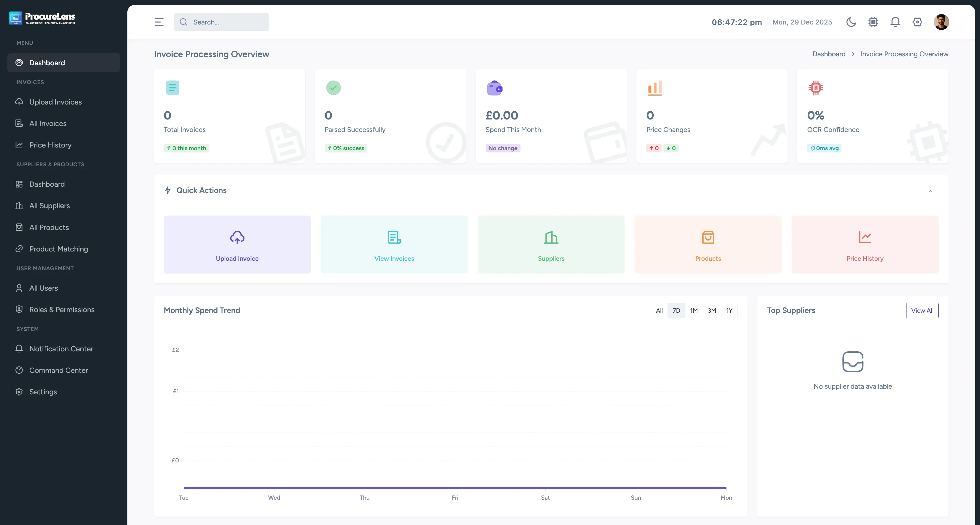
Task: Toggle the hamburger sidebar menu icon
Action: click(159, 22)
